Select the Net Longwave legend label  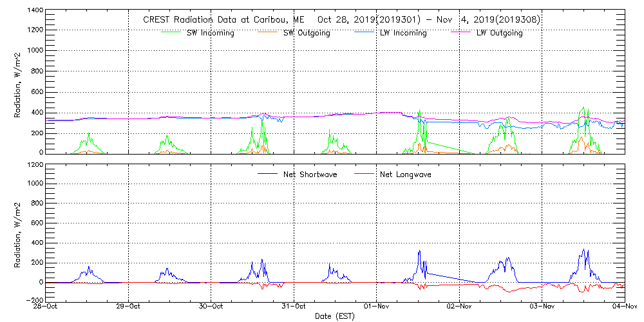(x=405, y=175)
